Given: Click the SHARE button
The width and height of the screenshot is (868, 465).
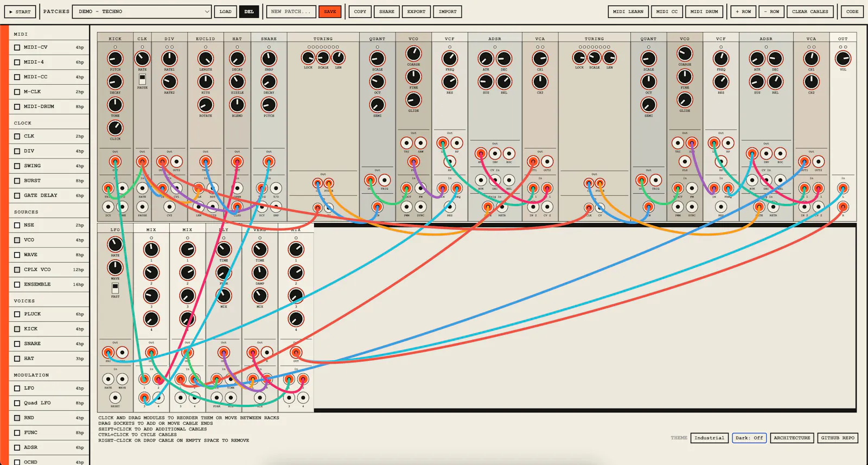Looking at the screenshot, I should (387, 11).
